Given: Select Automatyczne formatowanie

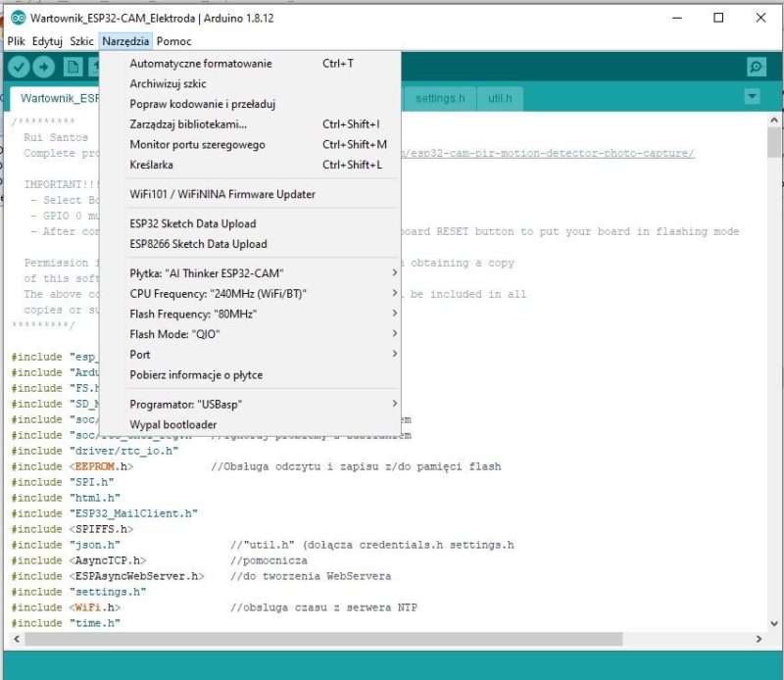Looking at the screenshot, I should (x=250, y=64).
